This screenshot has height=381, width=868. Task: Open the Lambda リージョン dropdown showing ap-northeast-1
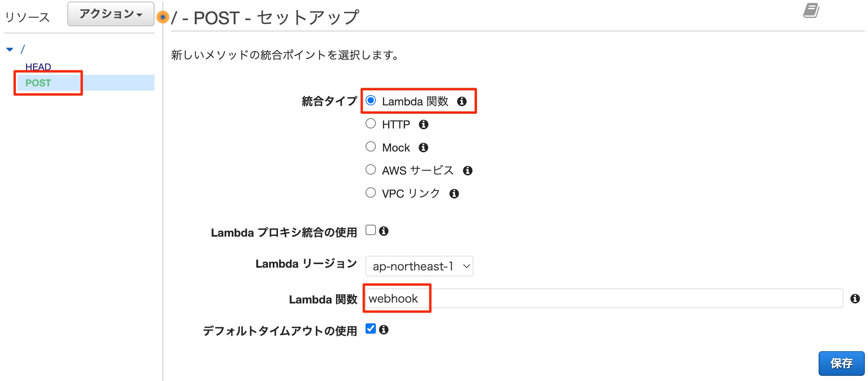419,266
